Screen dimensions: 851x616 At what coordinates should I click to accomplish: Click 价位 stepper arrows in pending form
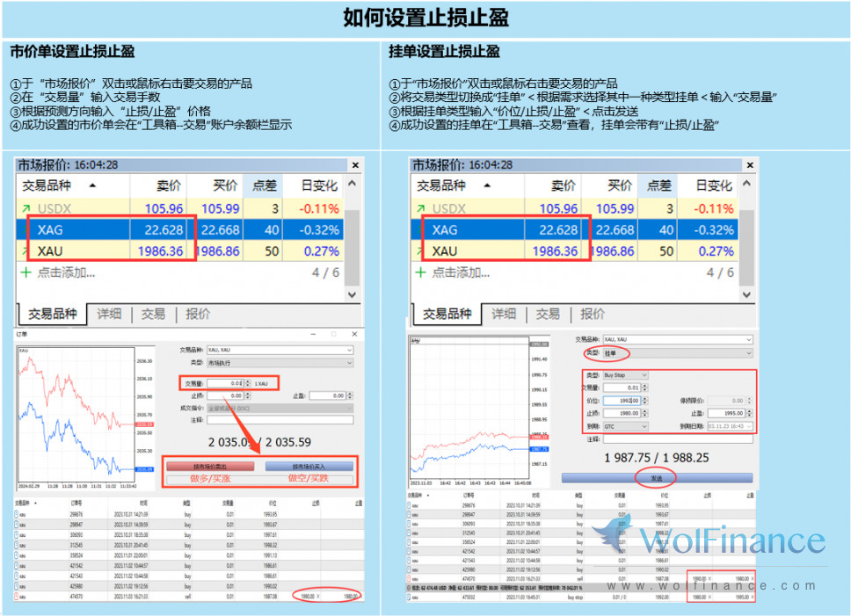point(645,401)
